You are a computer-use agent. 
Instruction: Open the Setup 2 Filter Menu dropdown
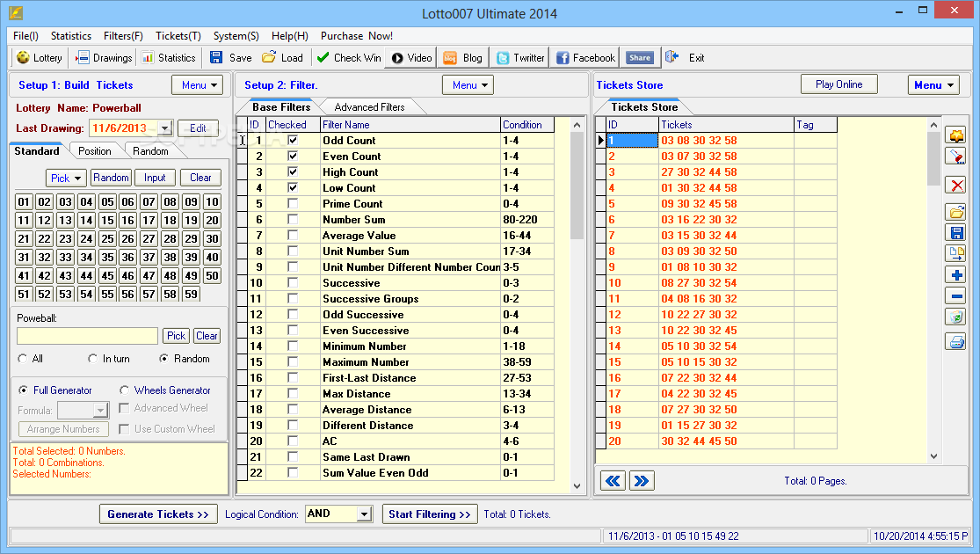point(468,85)
